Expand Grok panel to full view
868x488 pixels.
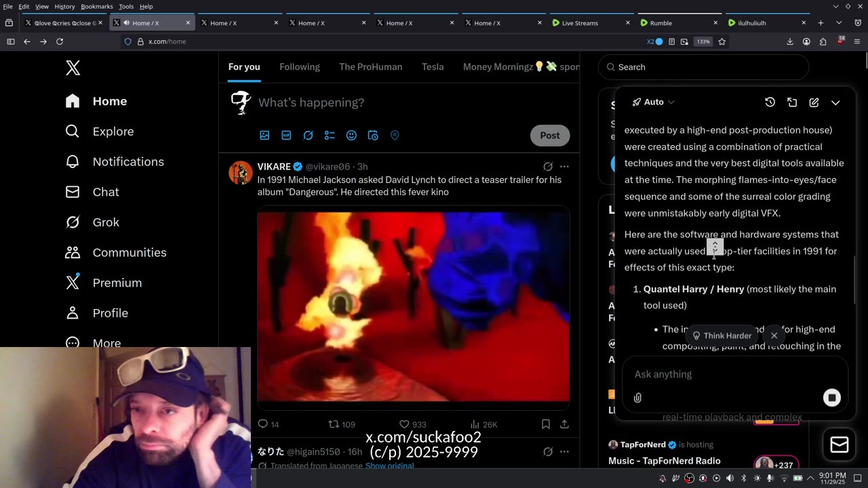click(792, 102)
